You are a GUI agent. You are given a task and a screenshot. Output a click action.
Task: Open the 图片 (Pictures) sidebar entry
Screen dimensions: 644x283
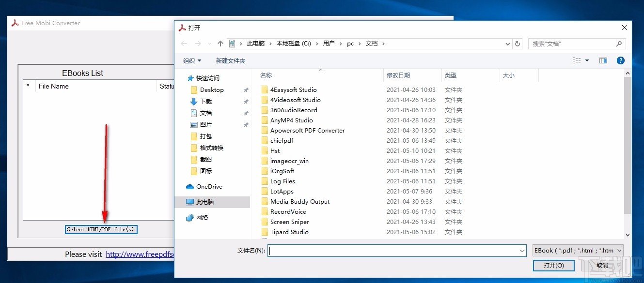click(x=205, y=124)
